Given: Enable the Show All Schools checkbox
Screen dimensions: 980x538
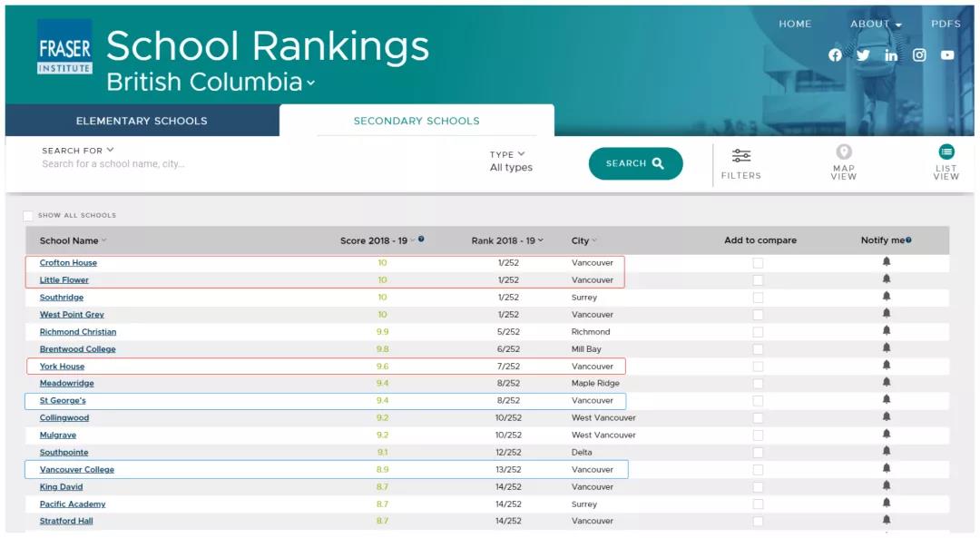Looking at the screenshot, I should 28,216.
